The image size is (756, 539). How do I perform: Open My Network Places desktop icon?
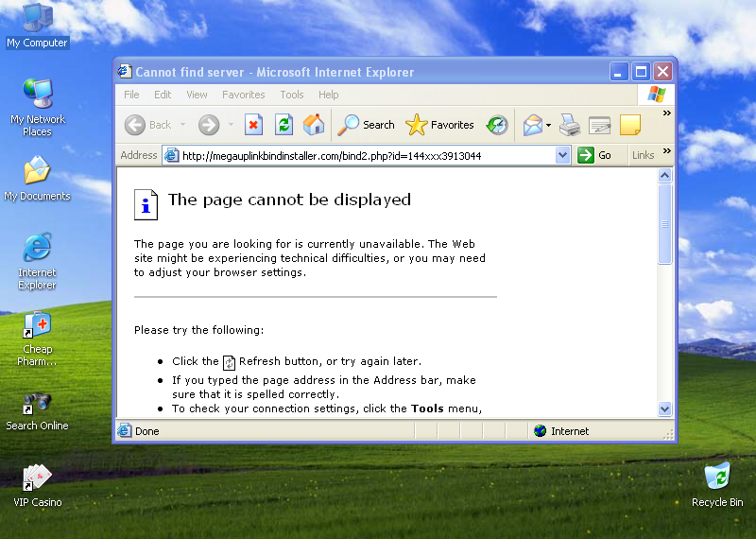38,108
